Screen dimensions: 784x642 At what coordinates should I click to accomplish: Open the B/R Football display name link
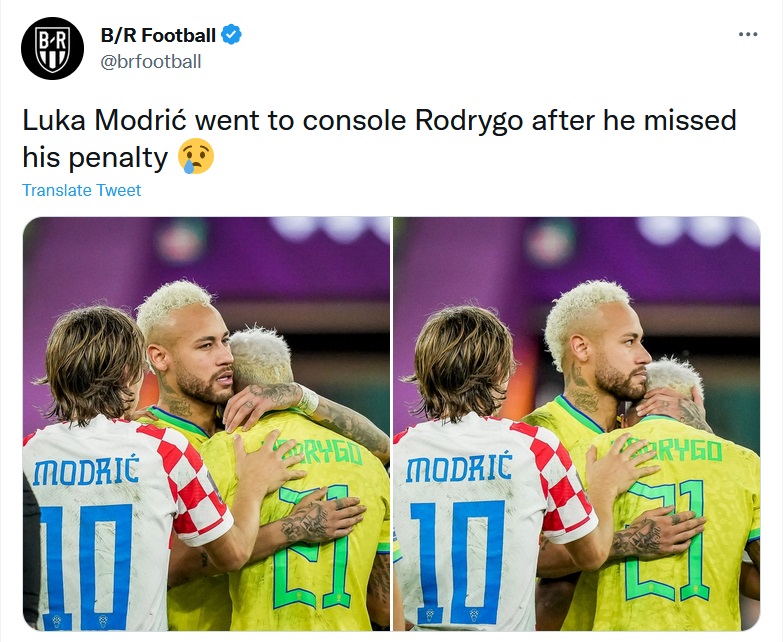158,36
